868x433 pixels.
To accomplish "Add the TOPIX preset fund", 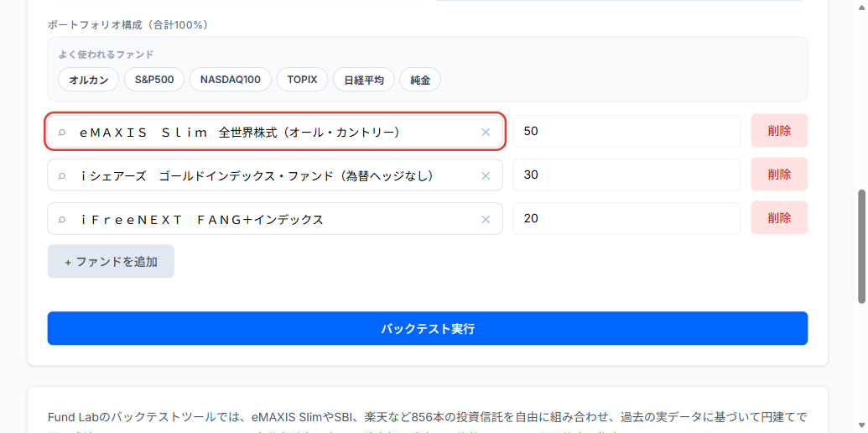I will click(x=302, y=80).
